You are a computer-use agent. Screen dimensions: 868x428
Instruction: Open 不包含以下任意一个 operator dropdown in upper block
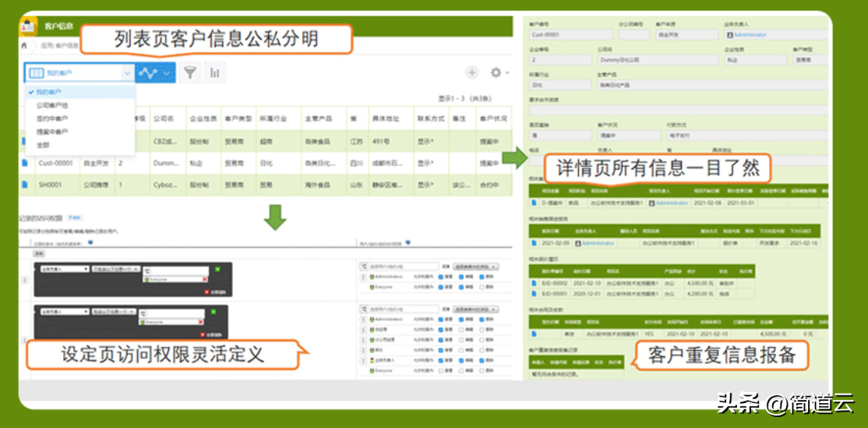pyautogui.click(x=115, y=269)
